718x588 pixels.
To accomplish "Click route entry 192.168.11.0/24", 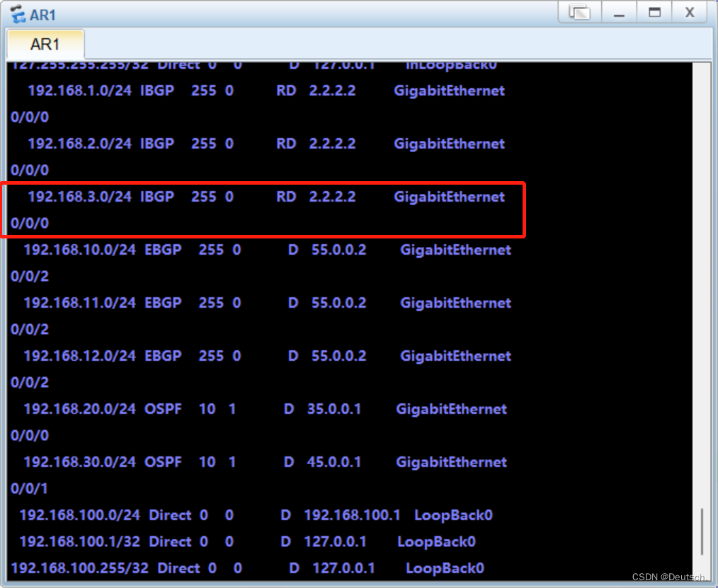I will coord(80,303).
